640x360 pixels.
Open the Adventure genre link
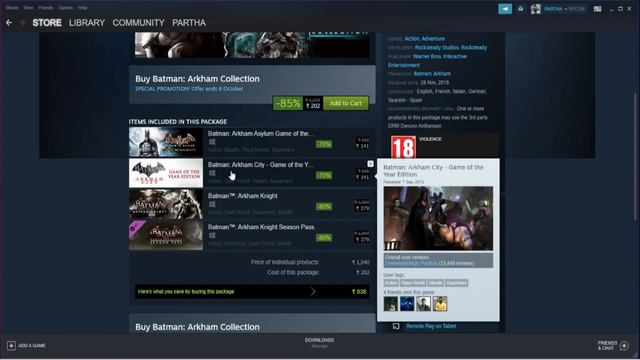pos(433,39)
